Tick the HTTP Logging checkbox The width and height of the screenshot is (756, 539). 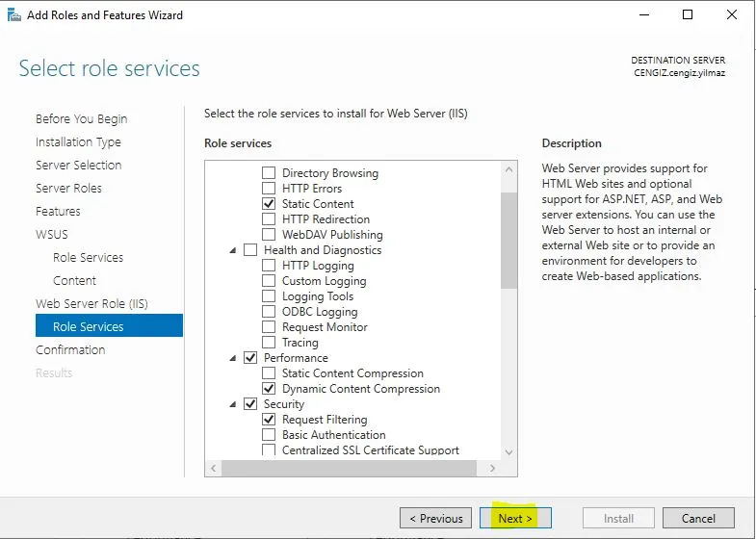(x=269, y=266)
